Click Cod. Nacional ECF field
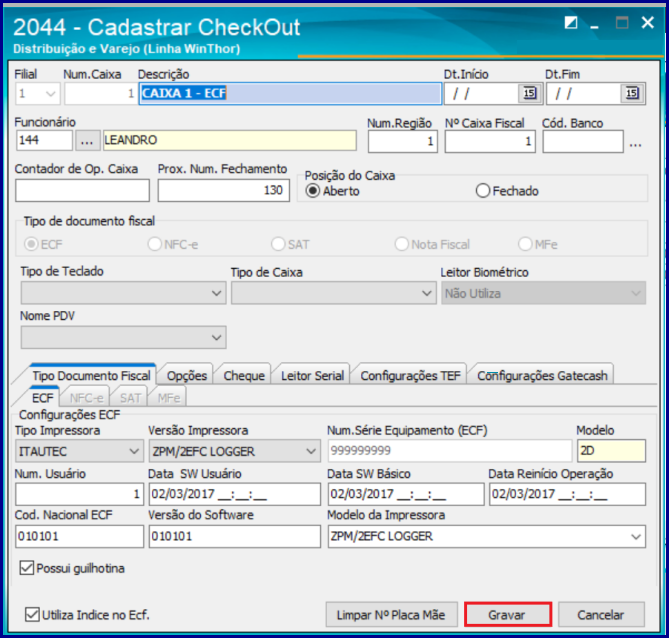The height and width of the screenshot is (638, 669). tap(79, 536)
